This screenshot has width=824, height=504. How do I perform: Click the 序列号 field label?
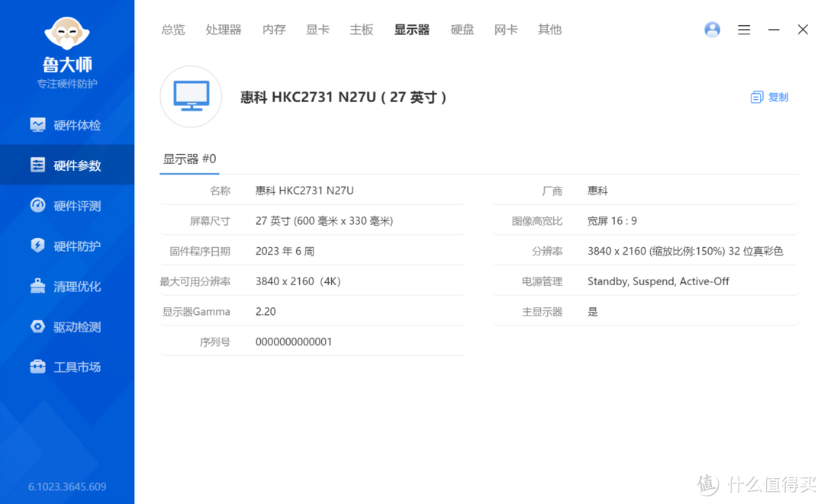click(x=215, y=342)
